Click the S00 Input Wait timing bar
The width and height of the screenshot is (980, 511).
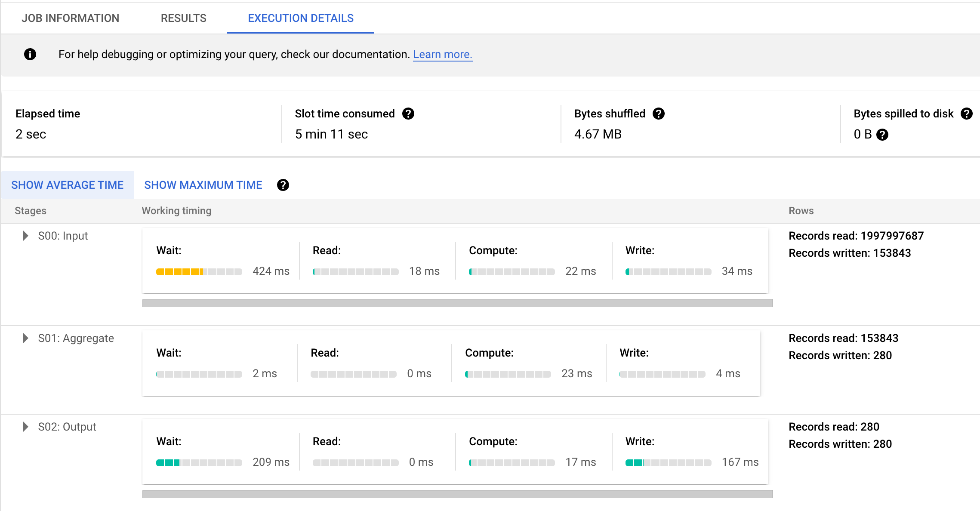[199, 272]
